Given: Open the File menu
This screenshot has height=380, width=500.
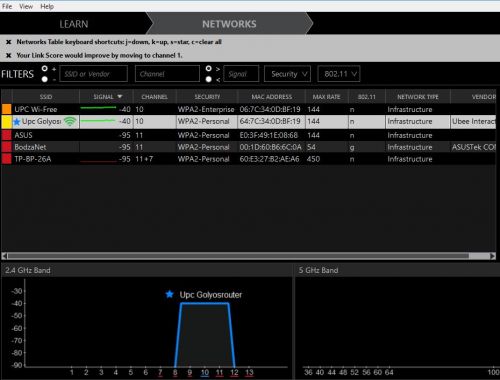Looking at the screenshot, I should pos(7,6).
